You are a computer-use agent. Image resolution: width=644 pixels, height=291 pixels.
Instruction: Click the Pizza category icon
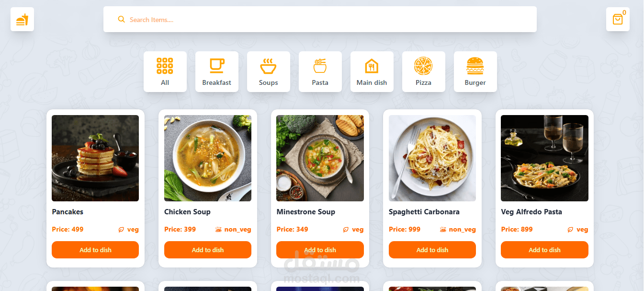tap(423, 66)
